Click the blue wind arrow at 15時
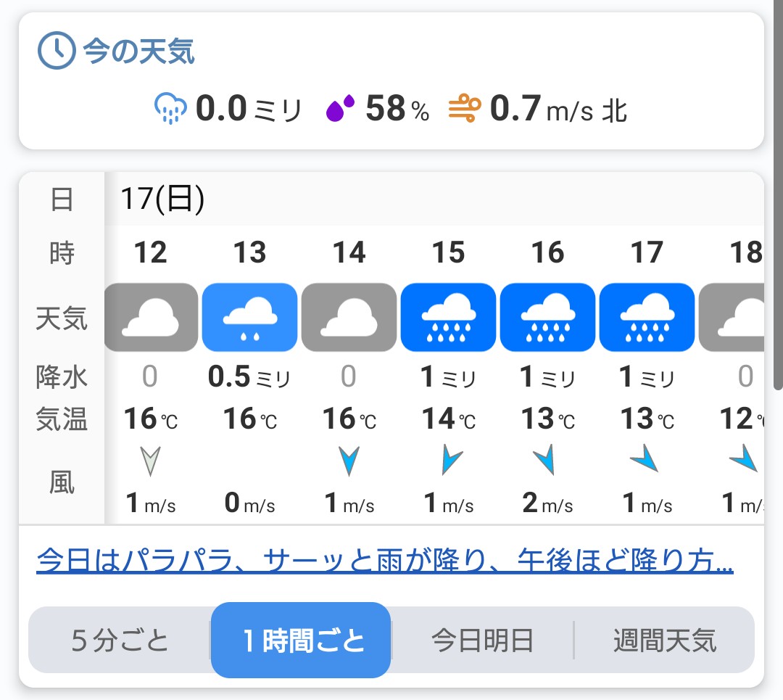 (450, 461)
